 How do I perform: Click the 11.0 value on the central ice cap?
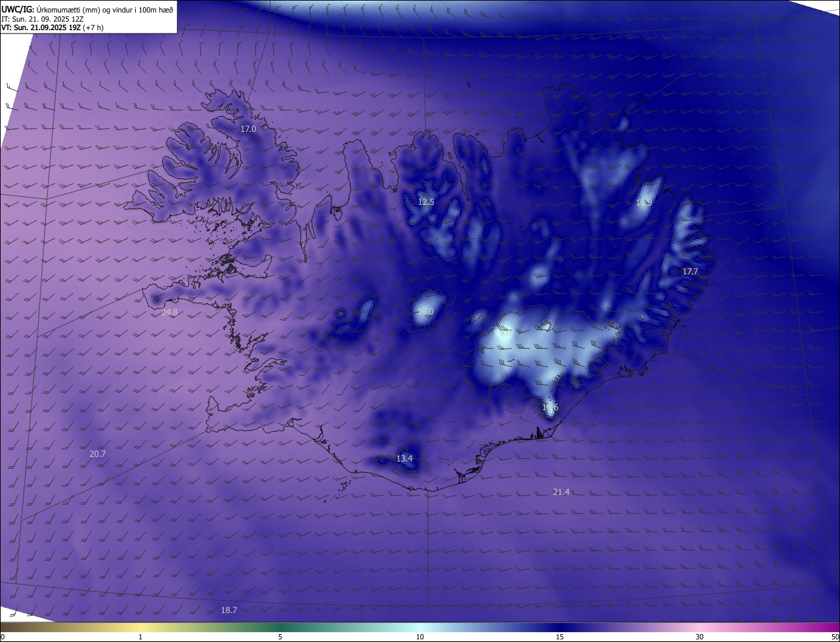pyautogui.click(x=426, y=312)
